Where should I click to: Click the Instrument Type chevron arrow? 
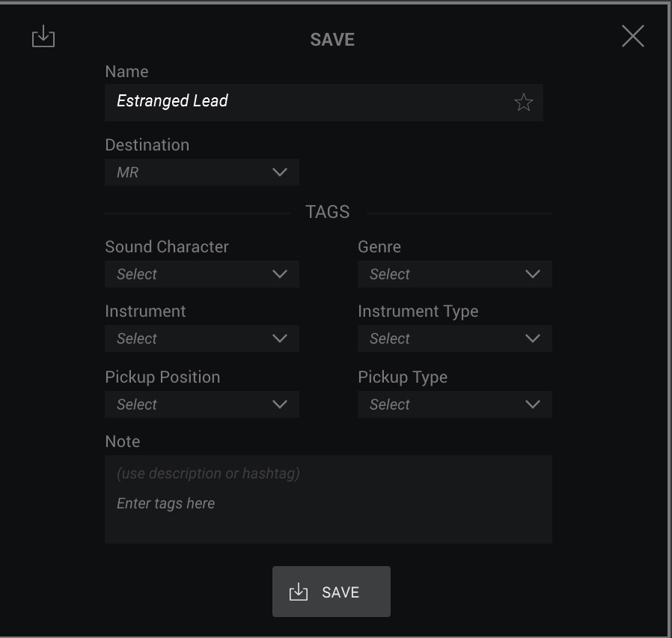pyautogui.click(x=533, y=338)
